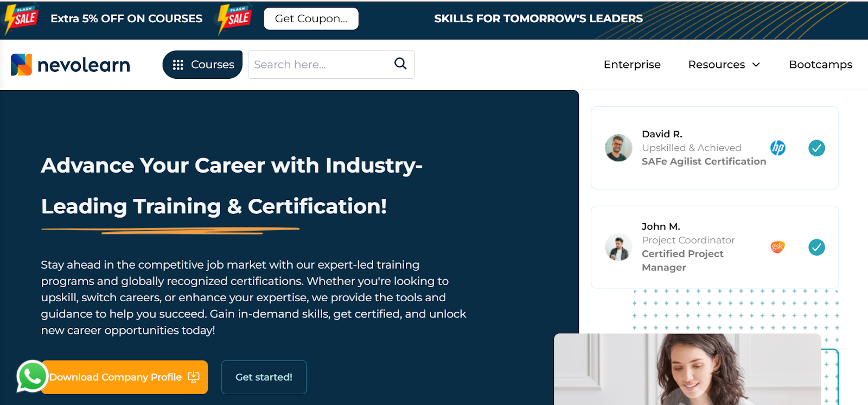Click the nevolearn logo
The width and height of the screenshot is (868, 405).
[x=71, y=65]
